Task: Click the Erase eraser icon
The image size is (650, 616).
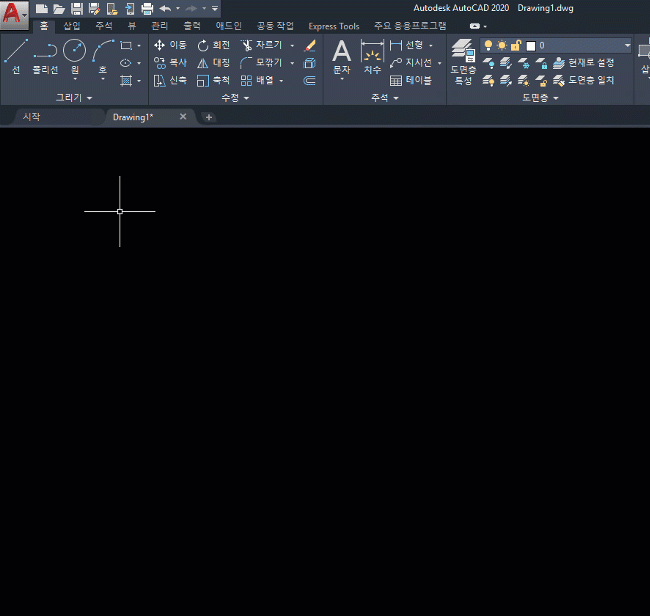Action: coord(310,45)
